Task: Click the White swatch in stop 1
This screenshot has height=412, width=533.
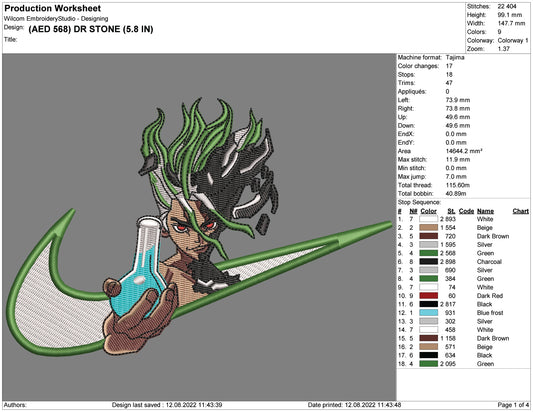Action: tap(428, 219)
